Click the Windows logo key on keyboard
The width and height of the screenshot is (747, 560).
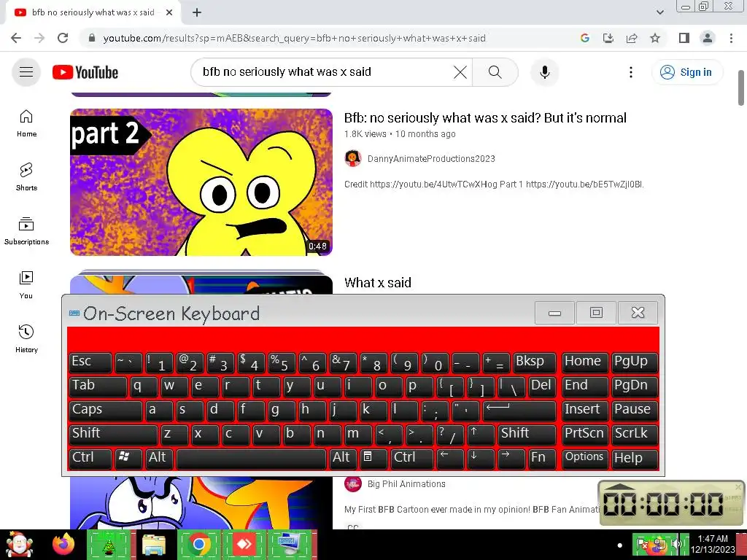coord(128,458)
